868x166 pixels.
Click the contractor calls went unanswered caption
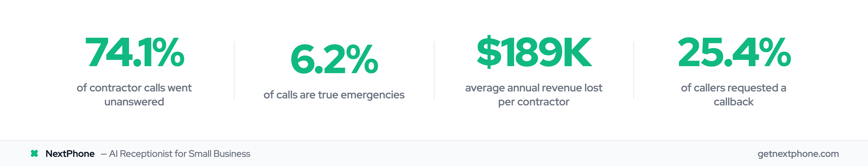click(x=134, y=94)
